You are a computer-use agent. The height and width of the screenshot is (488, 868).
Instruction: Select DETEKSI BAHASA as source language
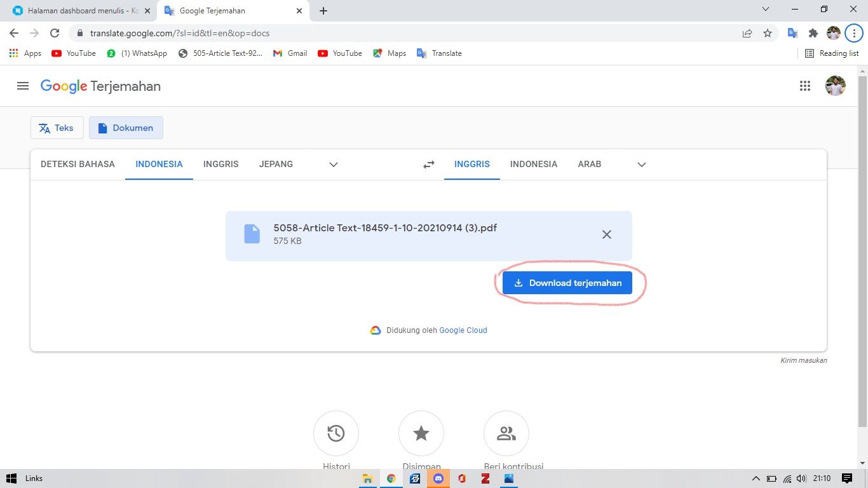pos(78,164)
